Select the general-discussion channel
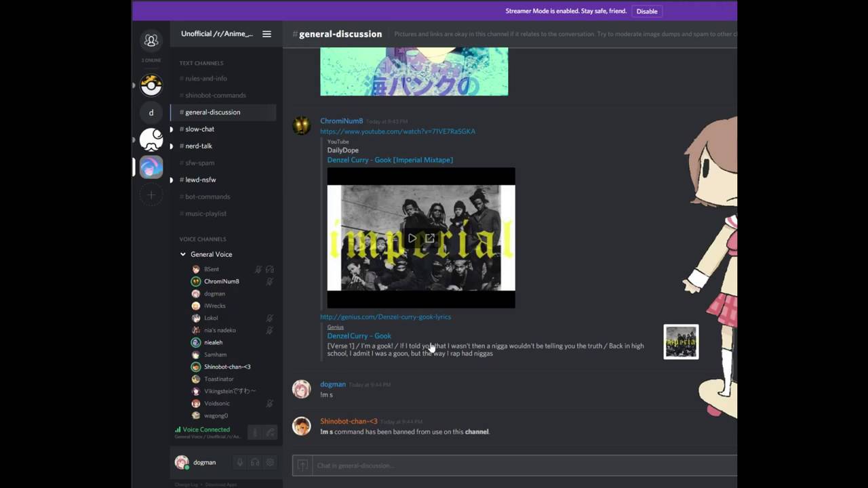868x488 pixels. pyautogui.click(x=223, y=113)
